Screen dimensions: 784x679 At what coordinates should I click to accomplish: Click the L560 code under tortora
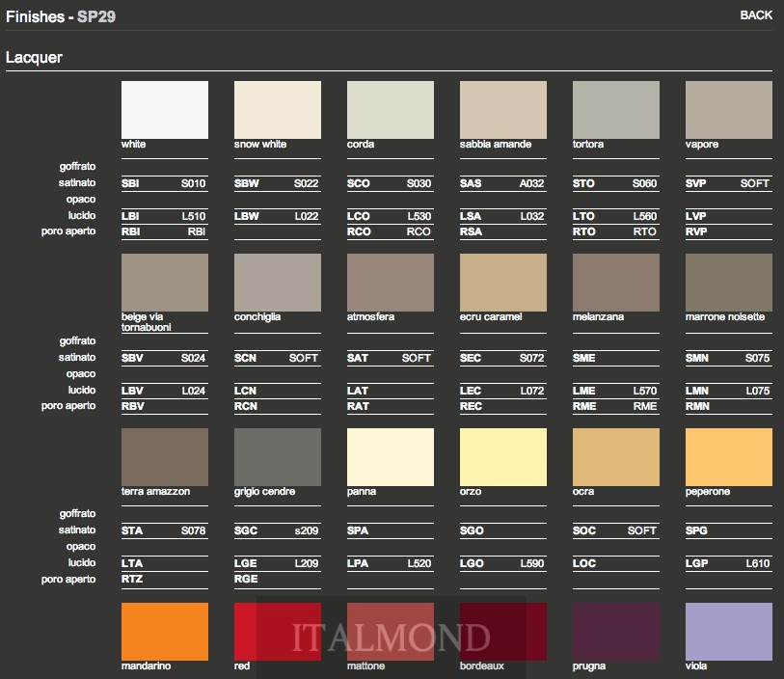click(645, 216)
